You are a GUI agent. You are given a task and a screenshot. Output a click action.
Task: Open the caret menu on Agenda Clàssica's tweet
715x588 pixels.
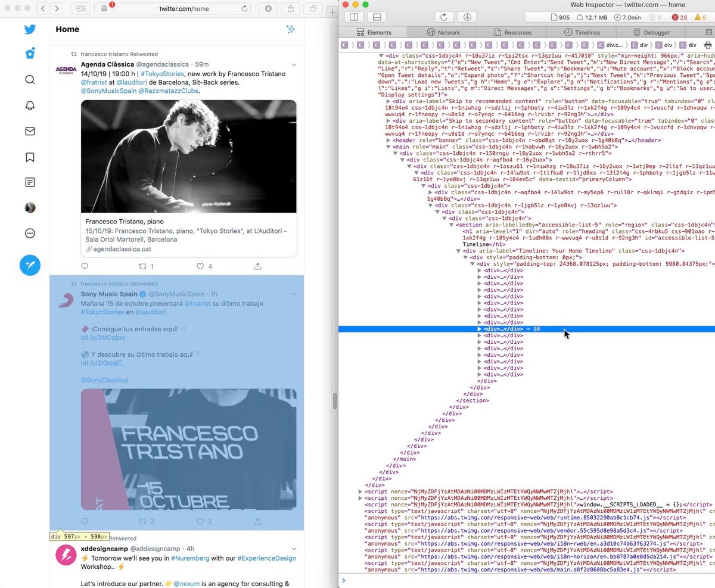(294, 65)
